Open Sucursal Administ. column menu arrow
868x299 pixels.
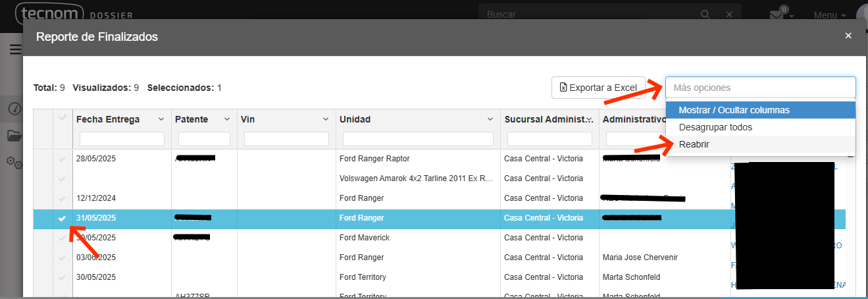click(589, 119)
